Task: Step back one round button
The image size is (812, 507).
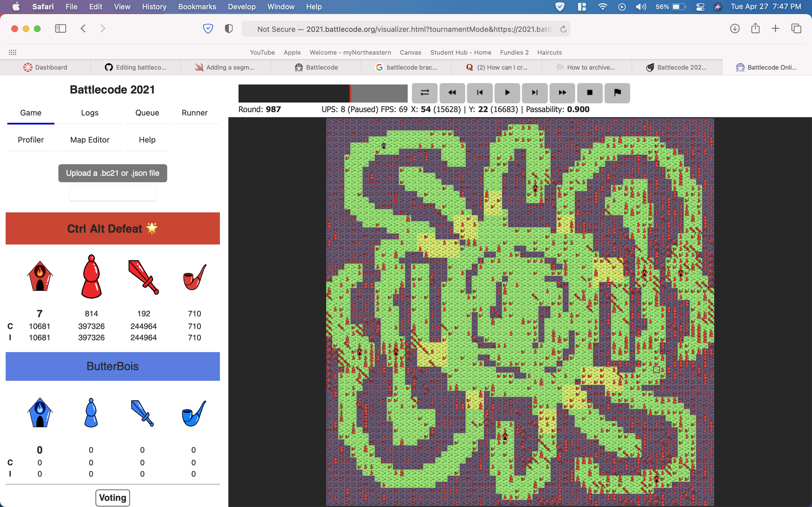Action: (480, 93)
